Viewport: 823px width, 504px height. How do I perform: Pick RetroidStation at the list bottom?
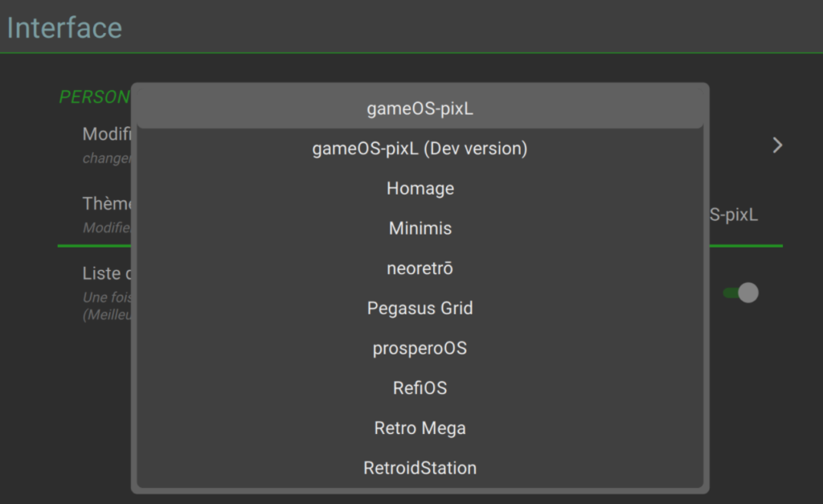point(420,468)
